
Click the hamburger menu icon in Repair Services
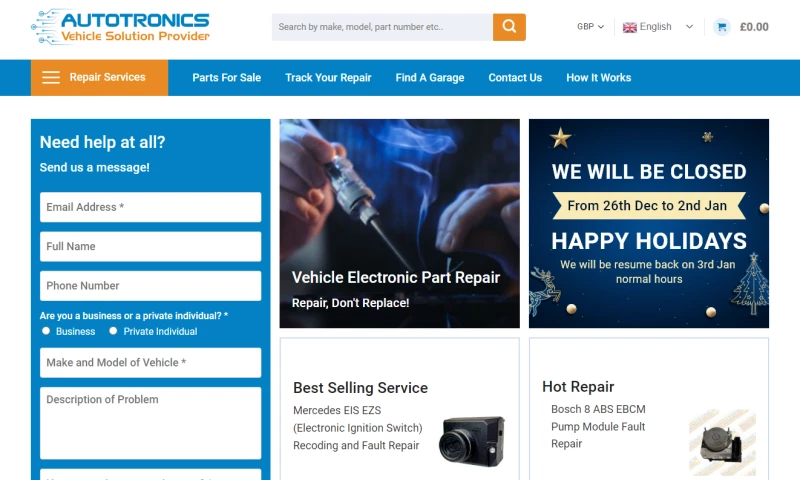click(51, 78)
